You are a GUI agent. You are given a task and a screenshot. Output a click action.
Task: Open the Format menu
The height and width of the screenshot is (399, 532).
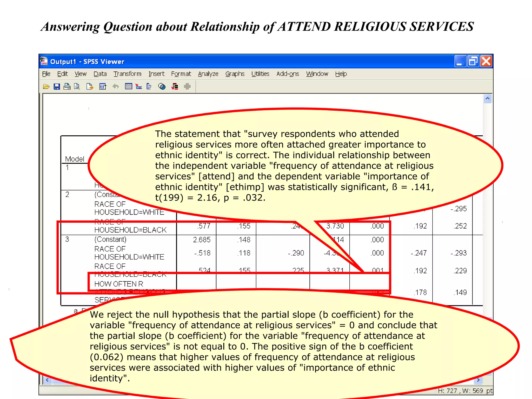pos(181,74)
